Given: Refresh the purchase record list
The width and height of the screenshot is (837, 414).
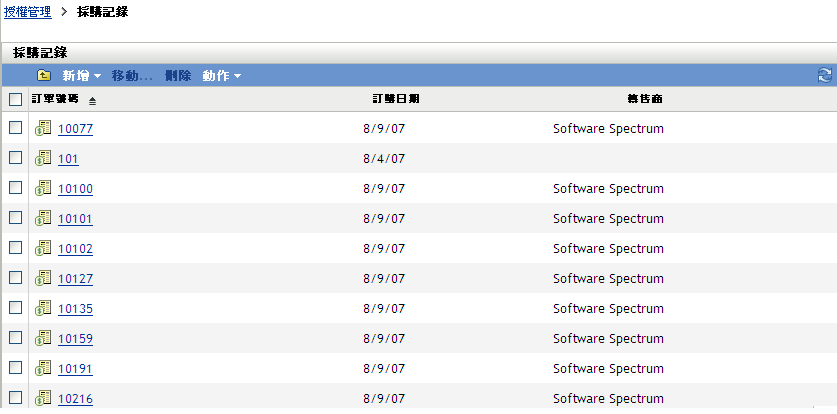Looking at the screenshot, I should [x=824, y=76].
